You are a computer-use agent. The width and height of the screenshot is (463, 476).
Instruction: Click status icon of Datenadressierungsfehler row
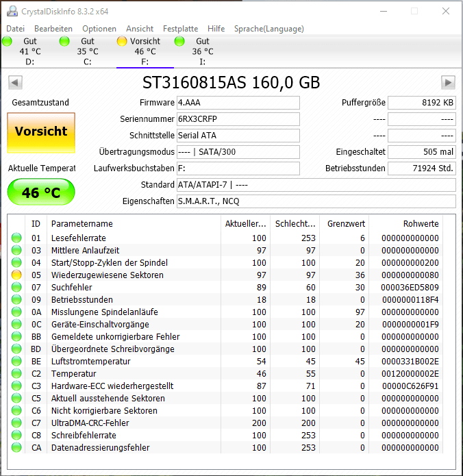coord(16,447)
